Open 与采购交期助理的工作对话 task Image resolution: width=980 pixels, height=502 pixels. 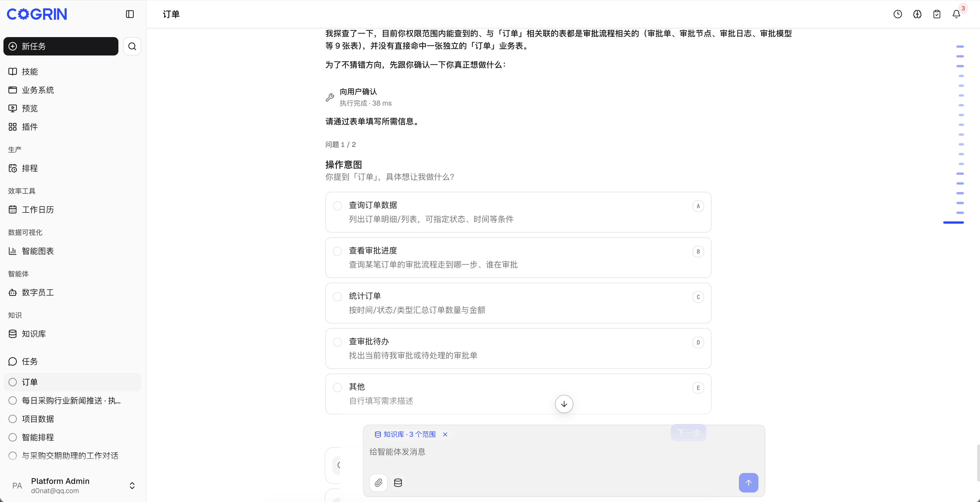point(72,456)
